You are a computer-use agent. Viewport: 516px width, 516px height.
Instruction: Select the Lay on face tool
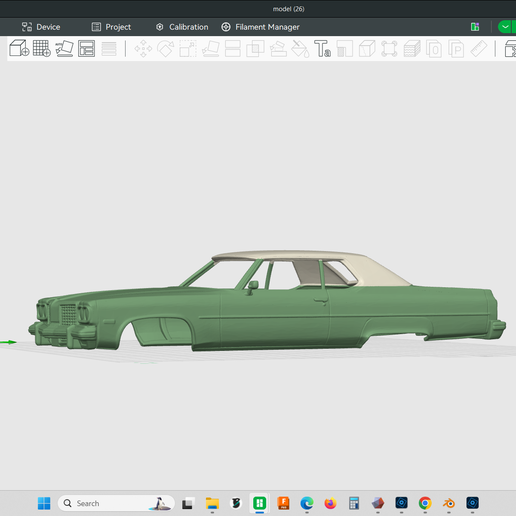click(x=210, y=49)
